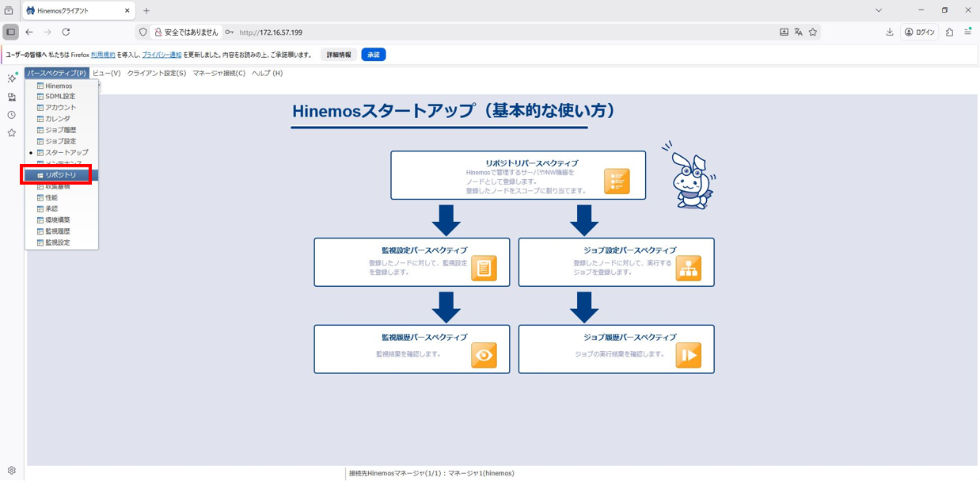
Task: Click the orange job settings hierarchy icon
Action: [688, 268]
